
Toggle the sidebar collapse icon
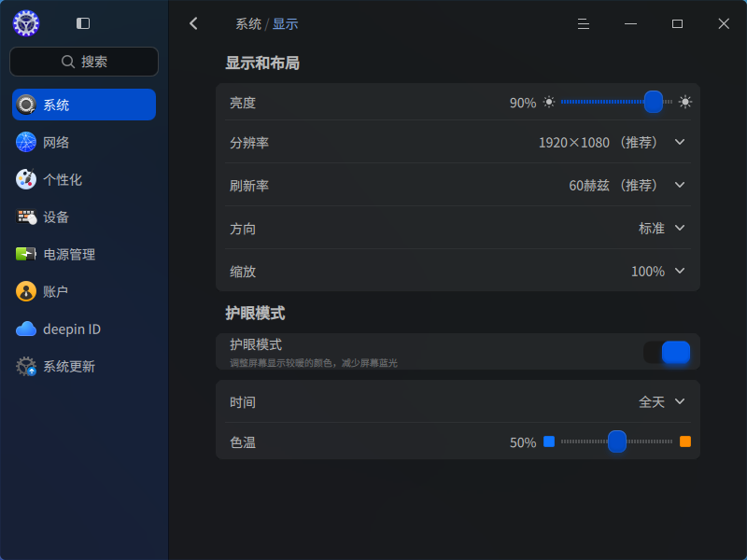click(83, 23)
